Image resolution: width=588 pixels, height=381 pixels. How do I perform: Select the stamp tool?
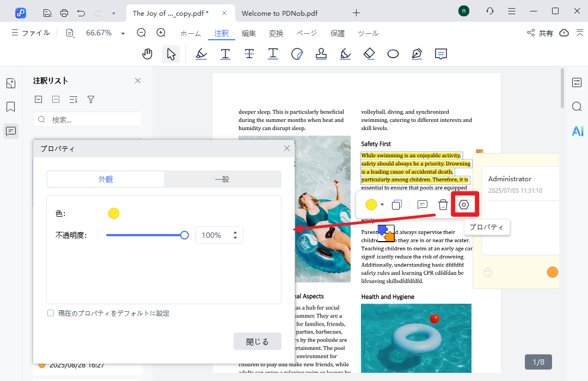click(321, 54)
